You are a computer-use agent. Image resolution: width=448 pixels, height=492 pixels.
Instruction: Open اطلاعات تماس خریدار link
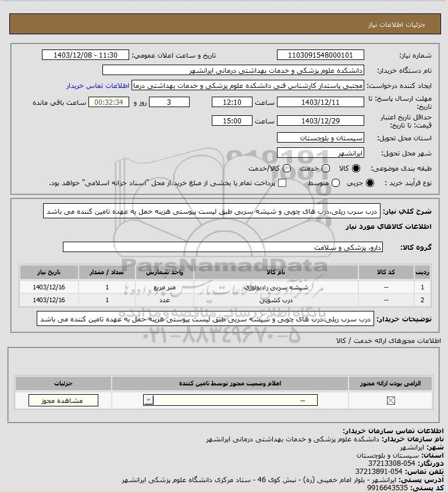click(98, 86)
